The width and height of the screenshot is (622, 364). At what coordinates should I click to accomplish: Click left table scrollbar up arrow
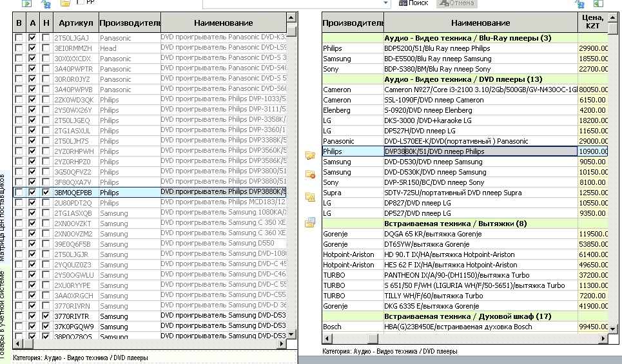291,17
